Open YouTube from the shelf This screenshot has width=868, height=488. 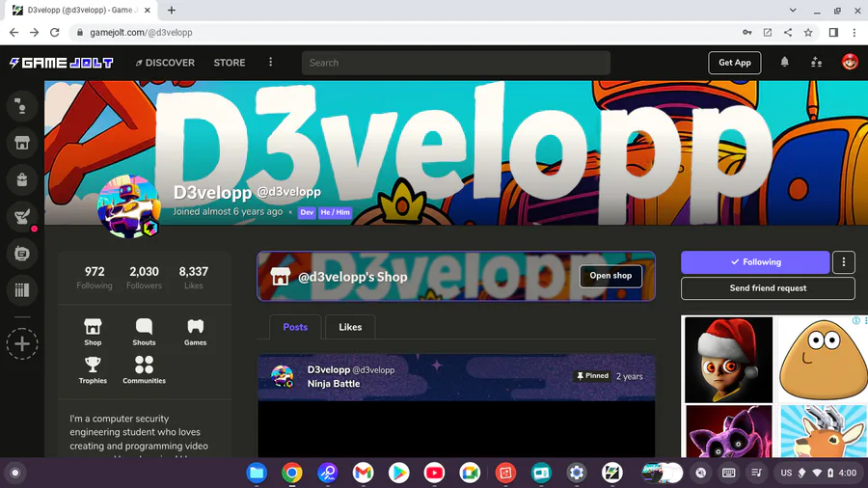click(x=434, y=474)
